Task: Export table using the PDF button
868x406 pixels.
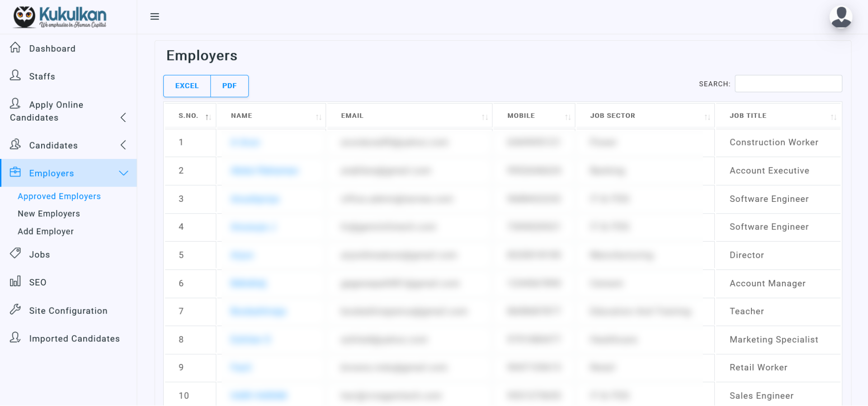Action: point(229,86)
